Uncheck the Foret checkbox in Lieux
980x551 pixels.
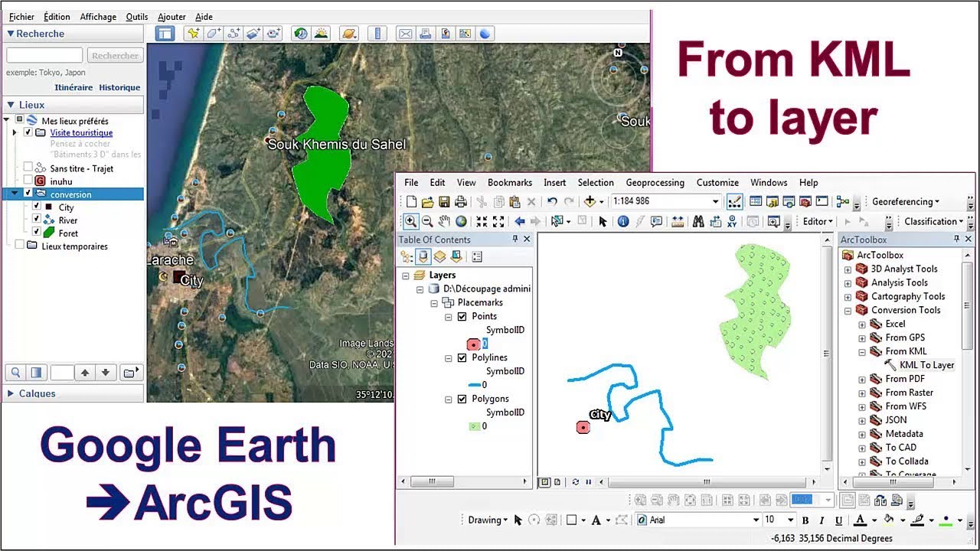pyautogui.click(x=36, y=233)
